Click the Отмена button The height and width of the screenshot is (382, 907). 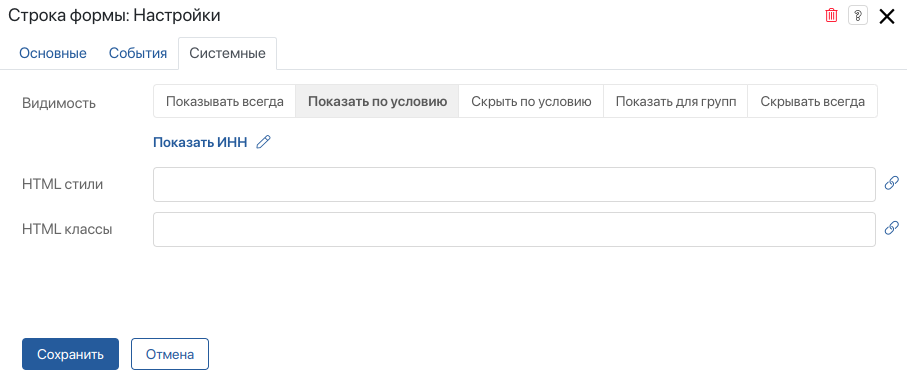pos(169,354)
